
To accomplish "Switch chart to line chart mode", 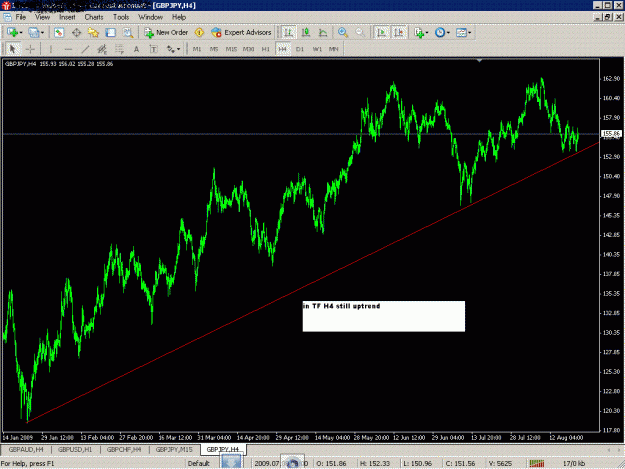I will [323, 32].
